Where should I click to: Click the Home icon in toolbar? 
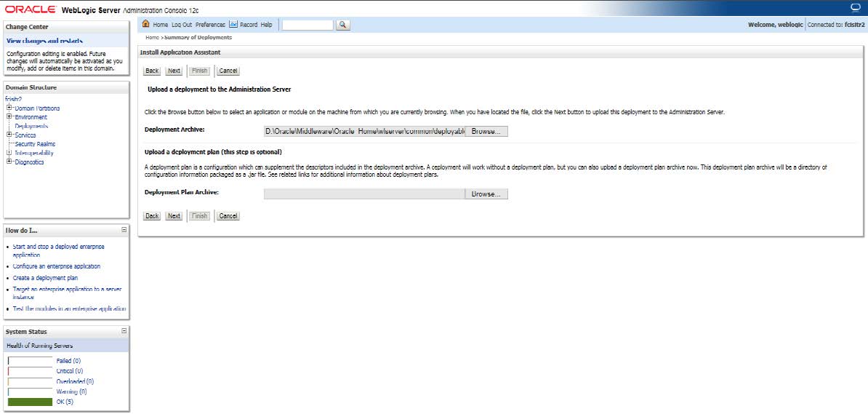point(146,25)
